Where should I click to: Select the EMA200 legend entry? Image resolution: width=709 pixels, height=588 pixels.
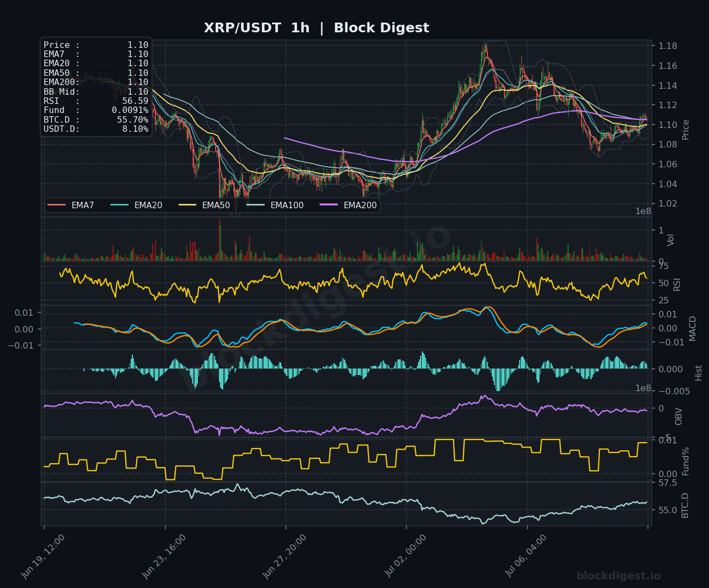tap(348, 205)
